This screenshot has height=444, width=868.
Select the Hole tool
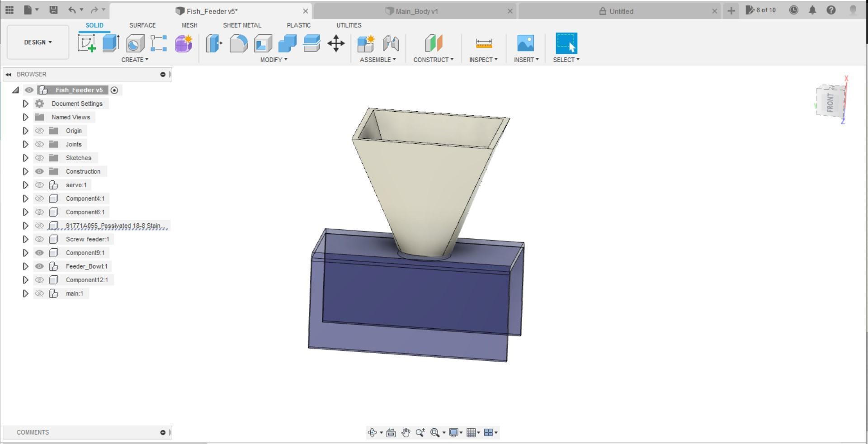pyautogui.click(x=135, y=43)
